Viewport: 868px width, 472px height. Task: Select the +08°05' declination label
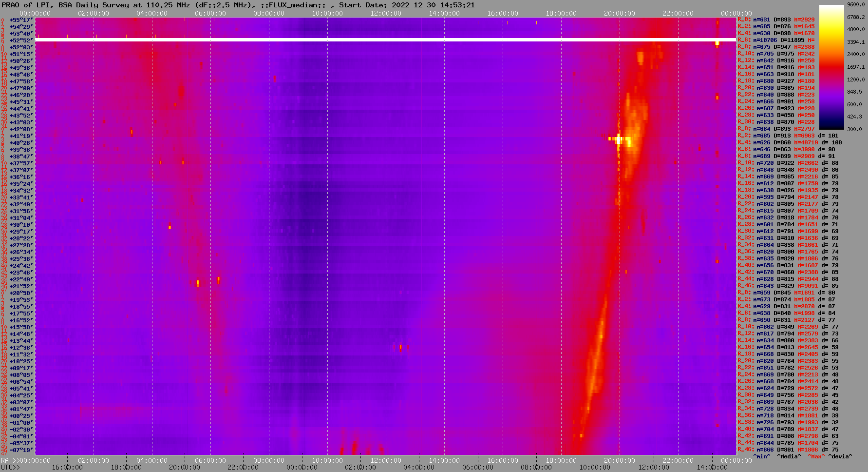tap(21, 375)
